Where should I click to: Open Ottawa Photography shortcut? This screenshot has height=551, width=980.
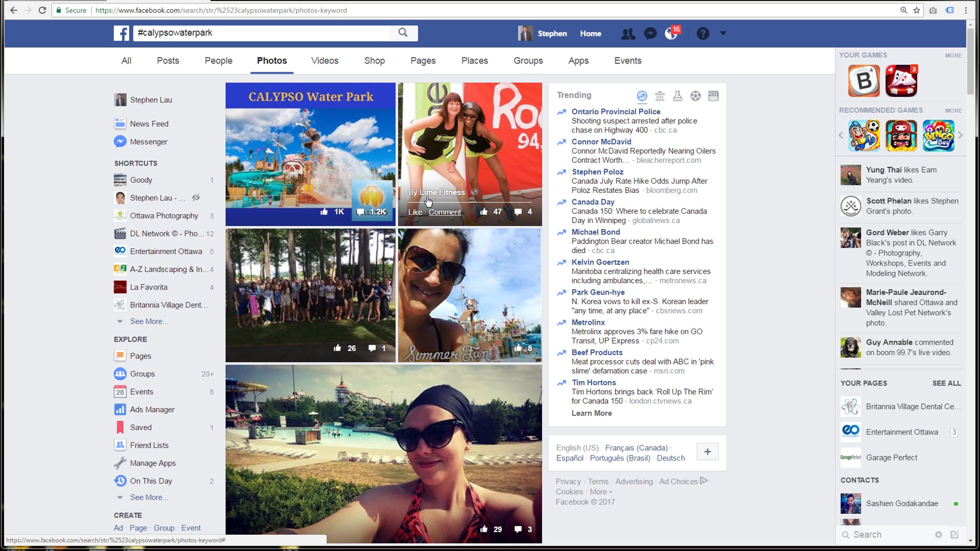tap(164, 216)
